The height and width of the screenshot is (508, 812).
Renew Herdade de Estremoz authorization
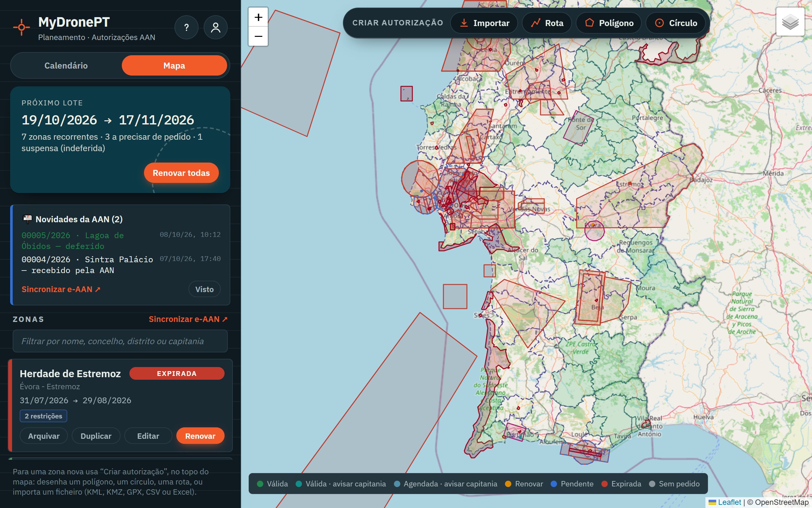[x=200, y=436]
